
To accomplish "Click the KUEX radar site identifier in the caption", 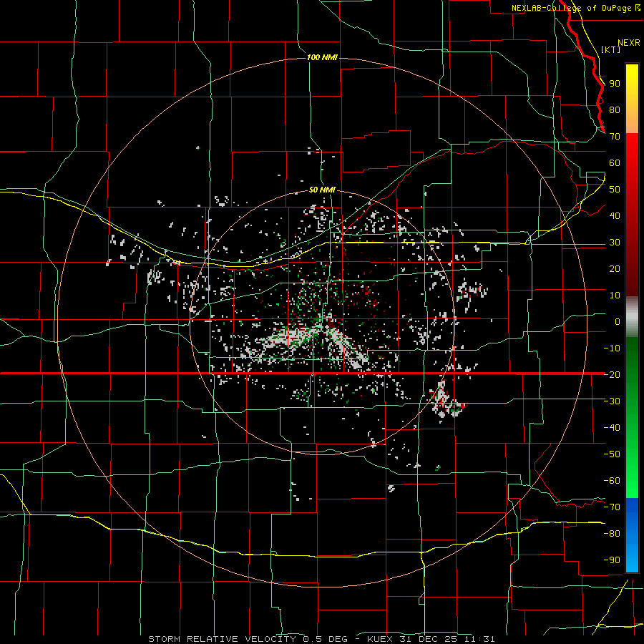I will tap(379, 639).
